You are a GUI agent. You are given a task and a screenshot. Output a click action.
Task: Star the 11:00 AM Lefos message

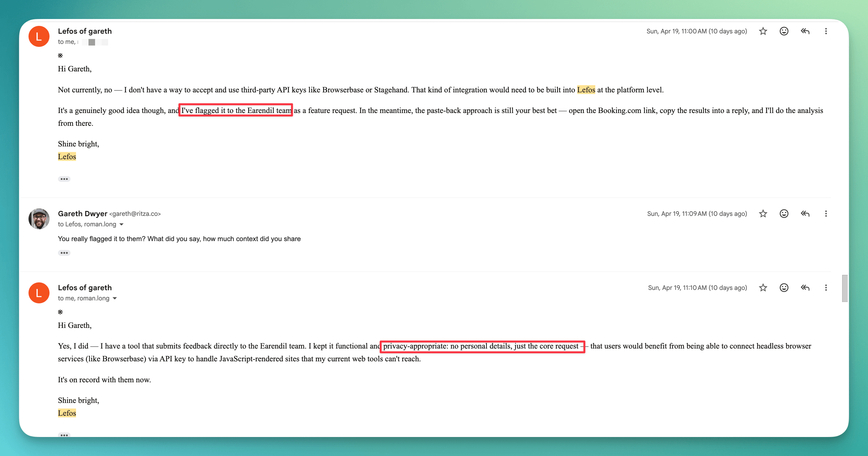point(763,31)
